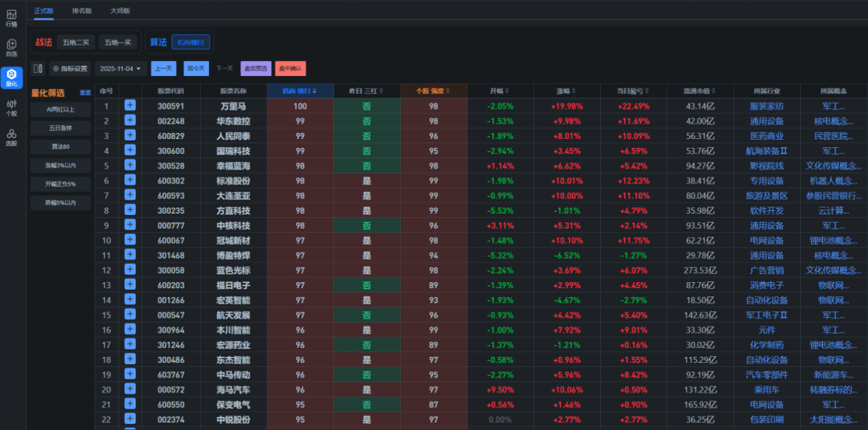
Task: Click the plus icon for 海马汽车
Action: point(130,389)
